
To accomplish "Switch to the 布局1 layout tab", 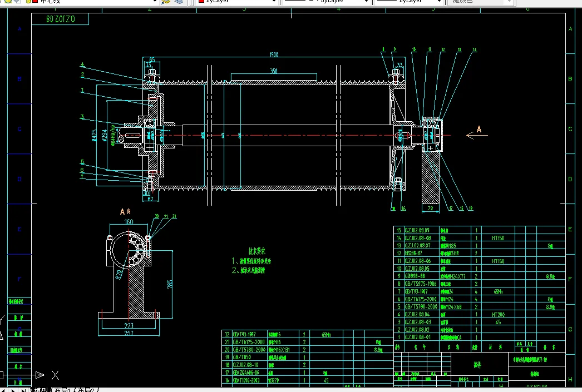I will (x=62, y=390).
